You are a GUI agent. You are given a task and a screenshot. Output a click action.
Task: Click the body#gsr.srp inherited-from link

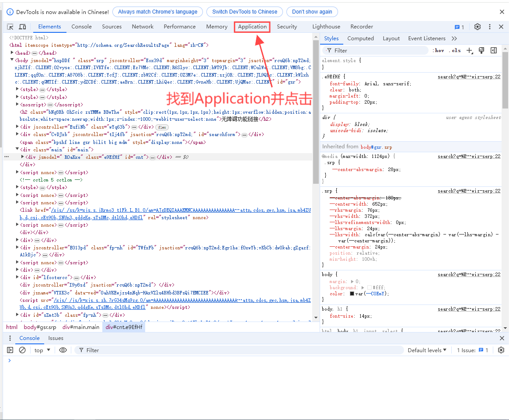pyautogui.click(x=376, y=147)
